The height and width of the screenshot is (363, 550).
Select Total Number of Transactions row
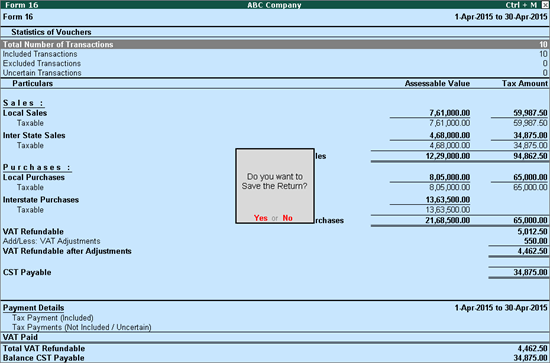(275, 45)
